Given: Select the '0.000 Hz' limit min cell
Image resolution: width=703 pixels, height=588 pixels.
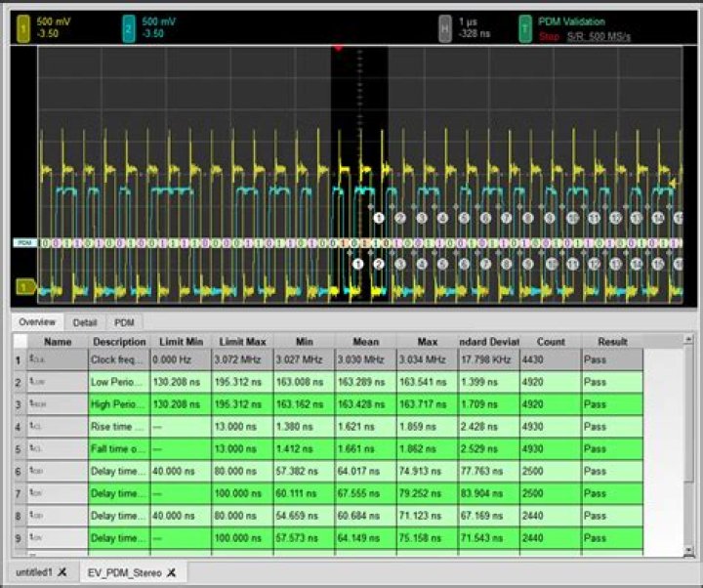Looking at the screenshot, I should pos(182,359).
